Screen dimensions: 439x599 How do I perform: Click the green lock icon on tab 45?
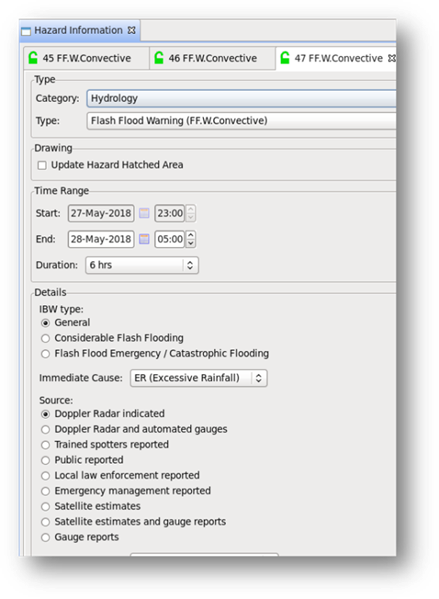point(33,58)
